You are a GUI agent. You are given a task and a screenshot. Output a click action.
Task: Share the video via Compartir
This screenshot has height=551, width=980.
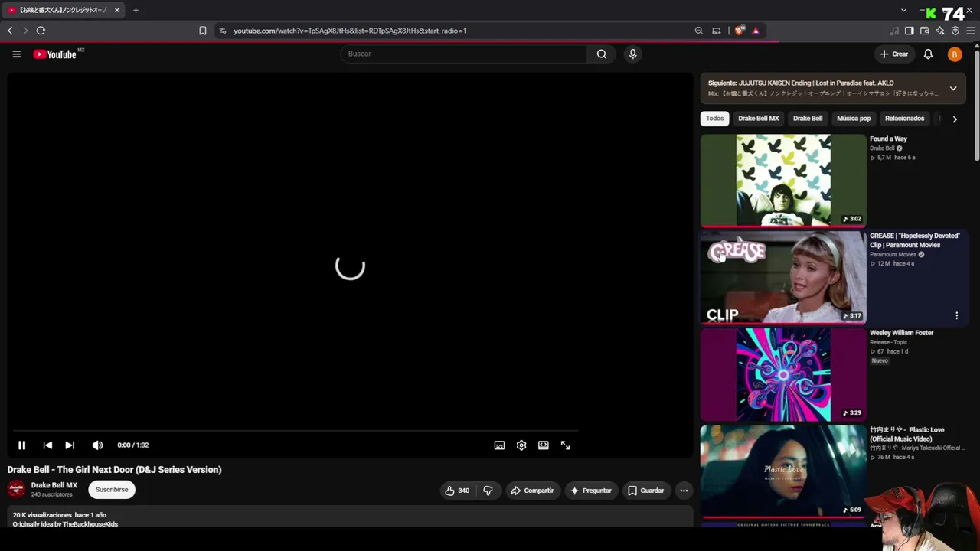(532, 491)
